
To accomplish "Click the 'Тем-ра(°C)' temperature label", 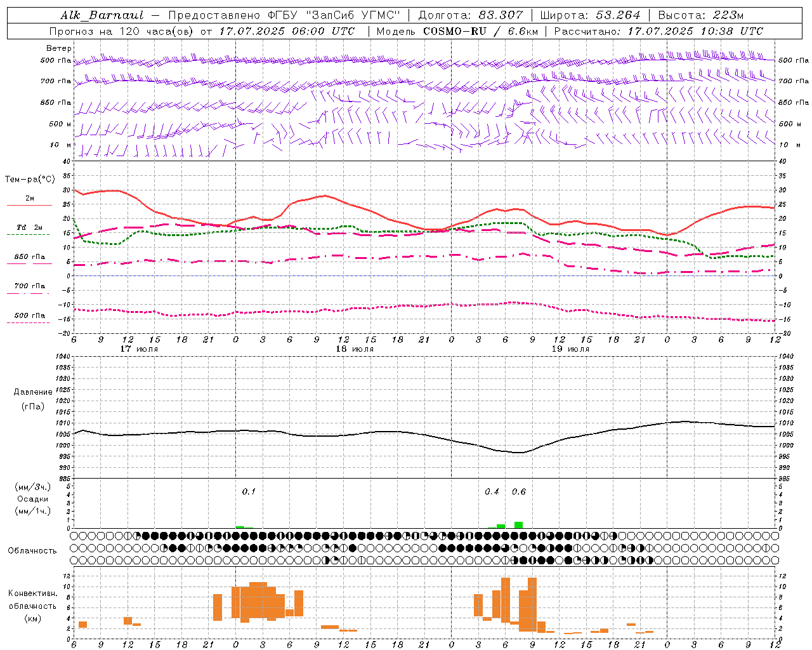I will pos(30,180).
